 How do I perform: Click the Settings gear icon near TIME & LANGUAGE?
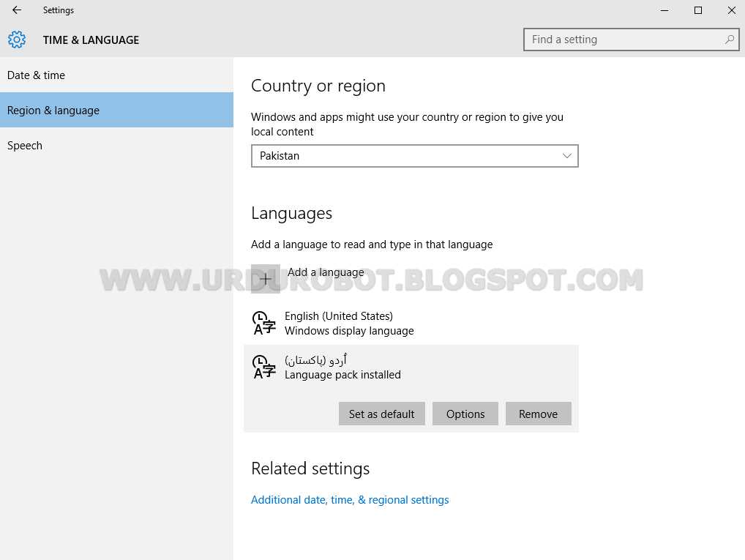click(17, 40)
